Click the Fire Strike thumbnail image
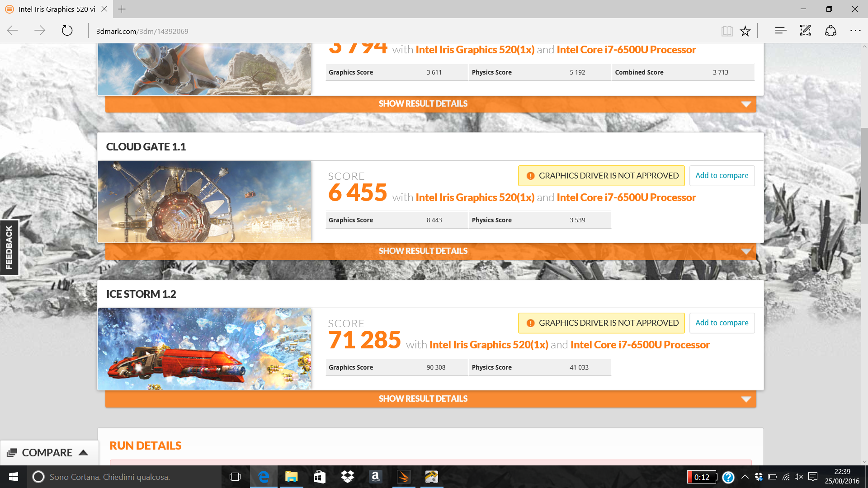The image size is (868, 488). click(204, 69)
